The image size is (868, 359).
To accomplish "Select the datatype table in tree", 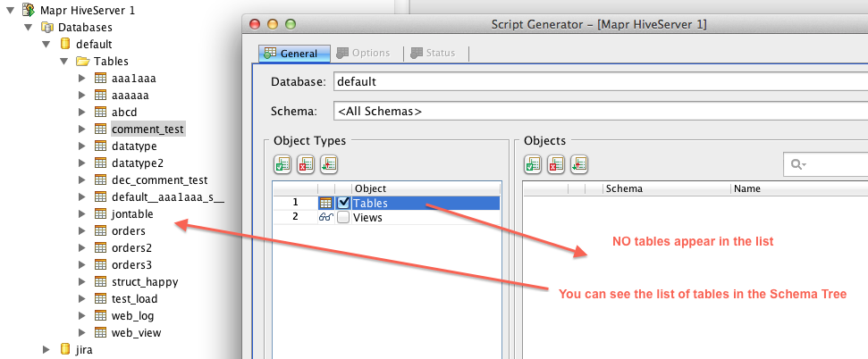I will point(134,146).
